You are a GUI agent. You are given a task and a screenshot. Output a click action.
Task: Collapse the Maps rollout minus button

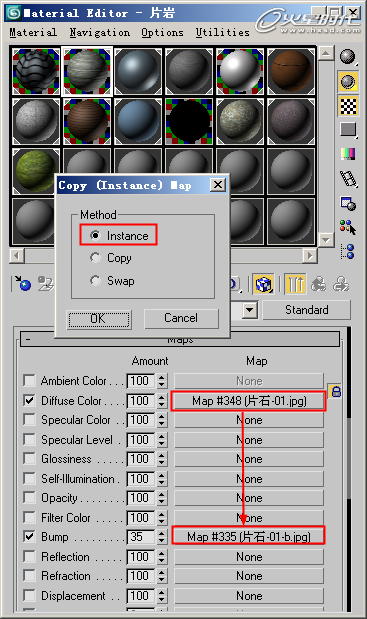click(28, 340)
